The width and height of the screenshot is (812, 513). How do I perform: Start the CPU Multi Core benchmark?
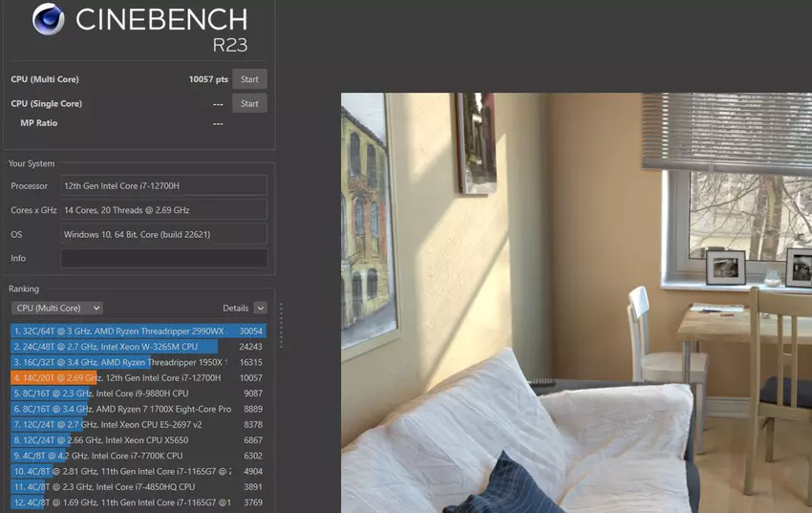249,79
